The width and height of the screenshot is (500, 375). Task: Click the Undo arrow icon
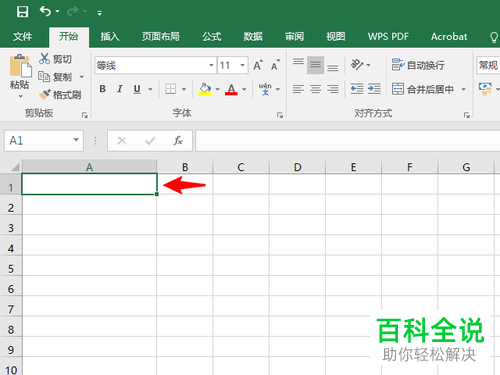[45, 12]
